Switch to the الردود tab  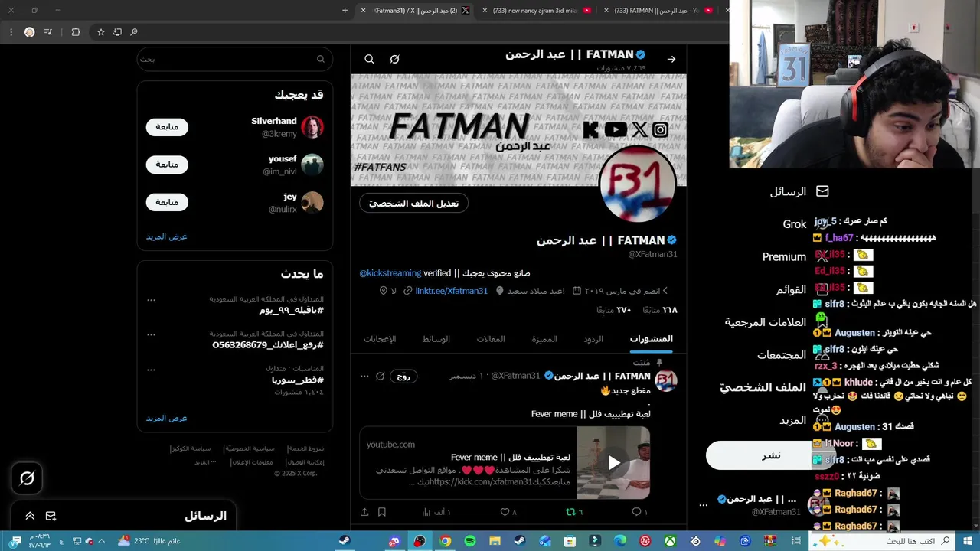(x=593, y=339)
